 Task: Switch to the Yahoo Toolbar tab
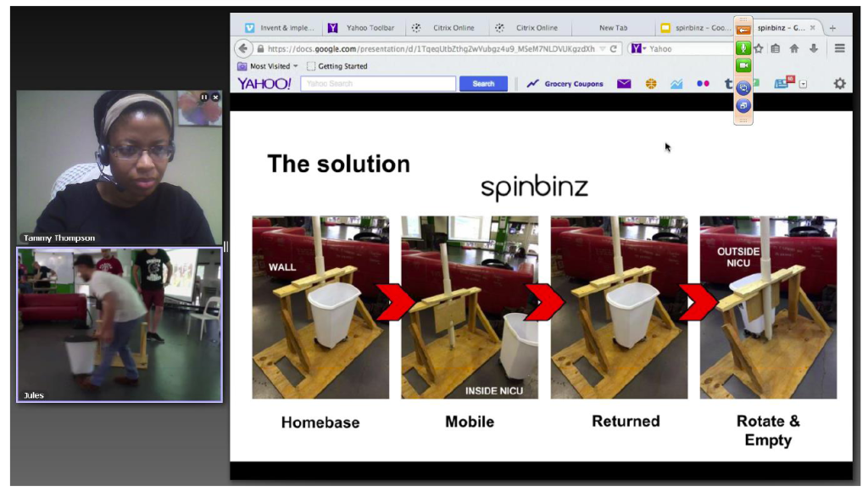363,28
